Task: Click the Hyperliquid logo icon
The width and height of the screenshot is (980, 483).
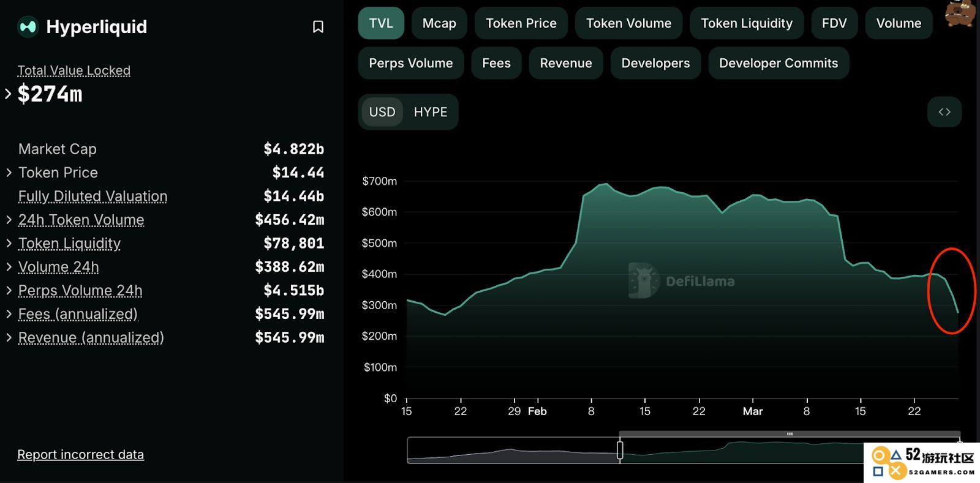Action: point(28,27)
